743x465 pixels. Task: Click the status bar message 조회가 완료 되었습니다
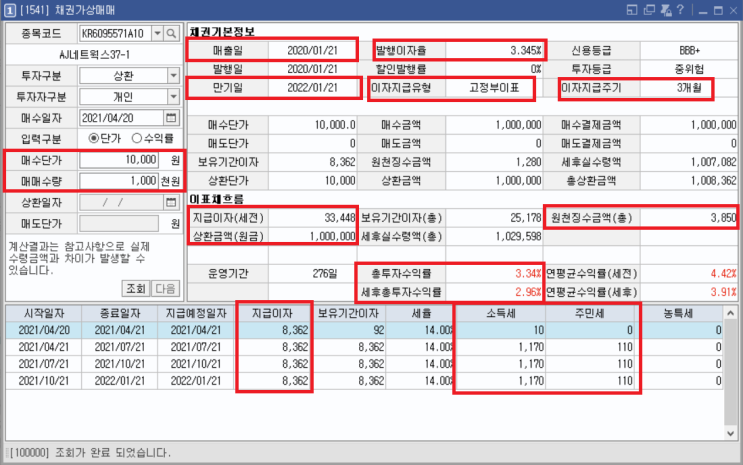(x=113, y=453)
